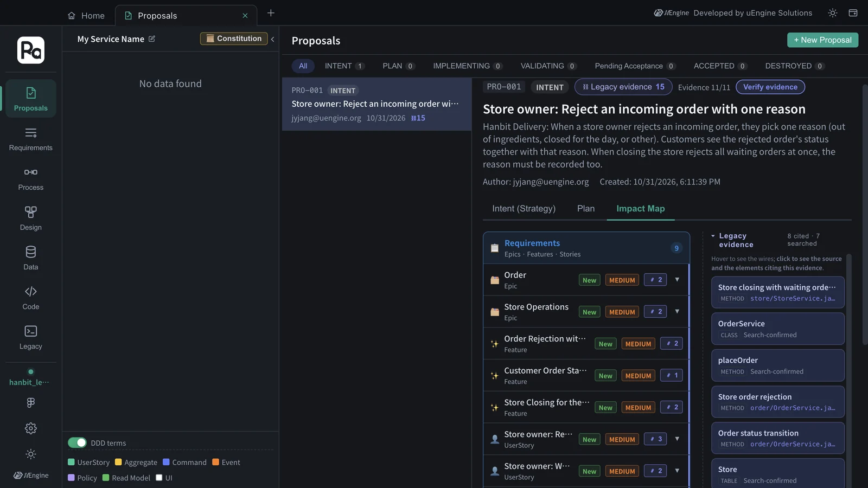Click Legacy evidence 15 badge
Screen dimensions: 868x488
tap(623, 87)
